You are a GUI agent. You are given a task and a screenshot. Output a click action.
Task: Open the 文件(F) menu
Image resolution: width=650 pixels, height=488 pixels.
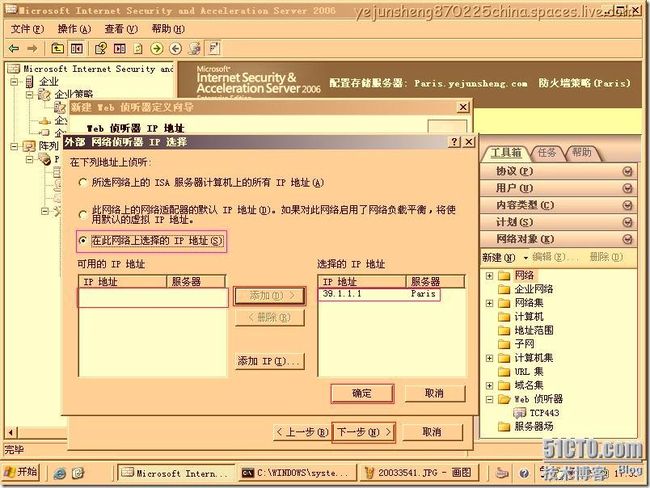click(27, 29)
